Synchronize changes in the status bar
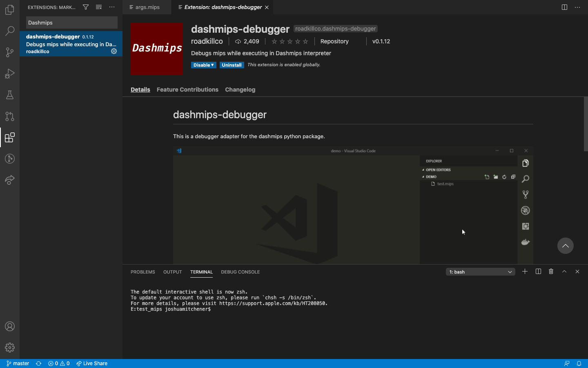The image size is (588, 368). [39, 364]
